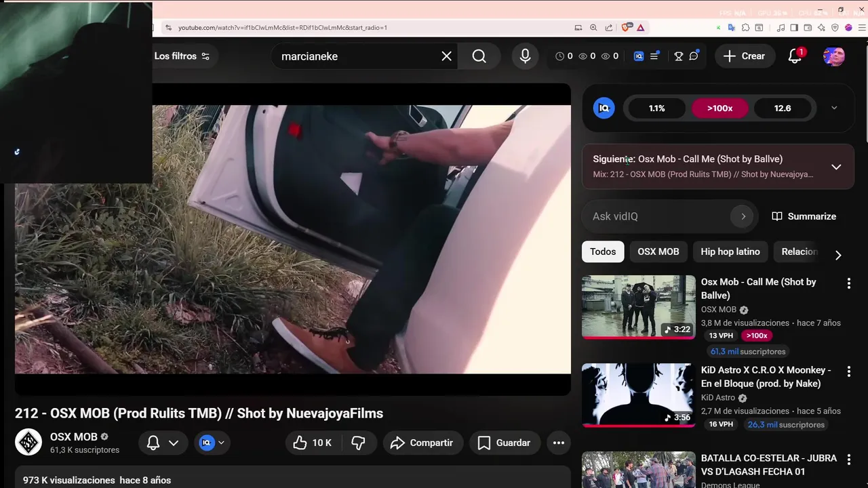Open the Brave Wallet icon
The height and width of the screenshot is (488, 868).
(x=808, y=28)
